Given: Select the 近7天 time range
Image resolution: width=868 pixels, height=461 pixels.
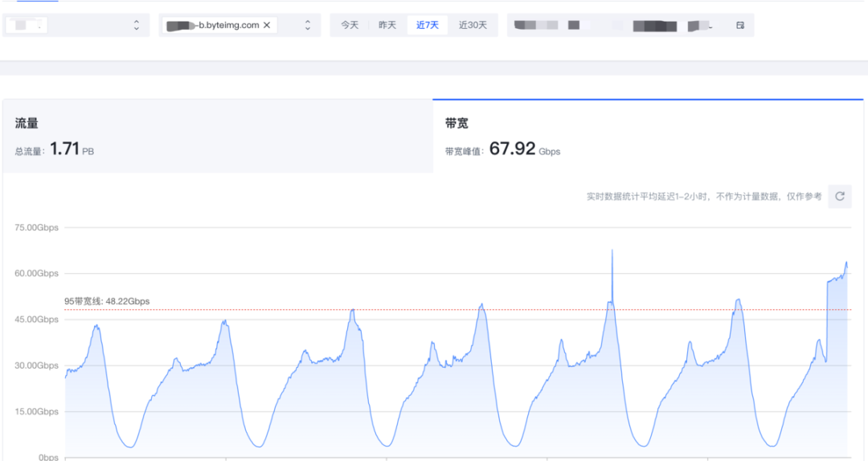Looking at the screenshot, I should click(428, 25).
